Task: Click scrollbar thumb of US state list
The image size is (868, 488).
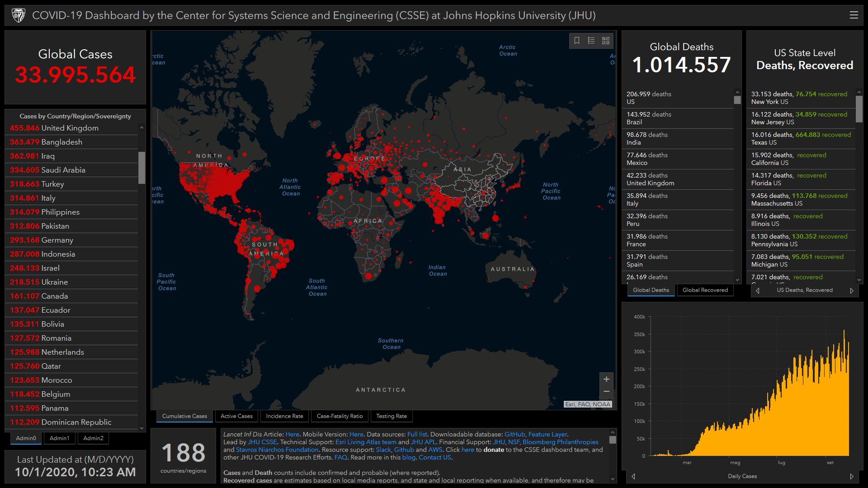Action: 859,108
